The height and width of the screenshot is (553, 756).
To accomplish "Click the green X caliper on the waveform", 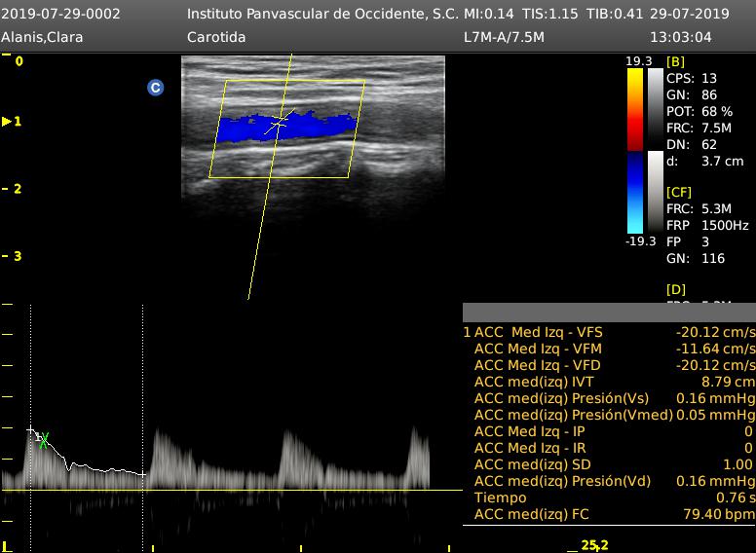I will click(44, 441).
